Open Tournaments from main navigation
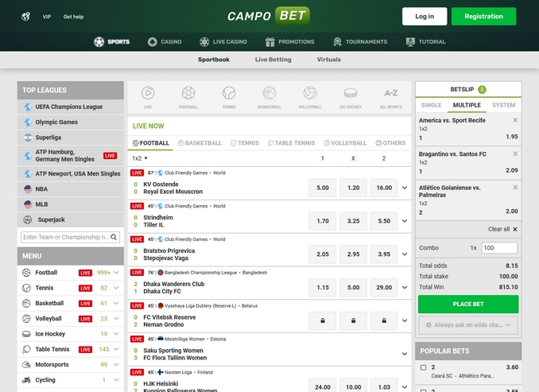The width and height of the screenshot is (539, 392). pyautogui.click(x=360, y=41)
